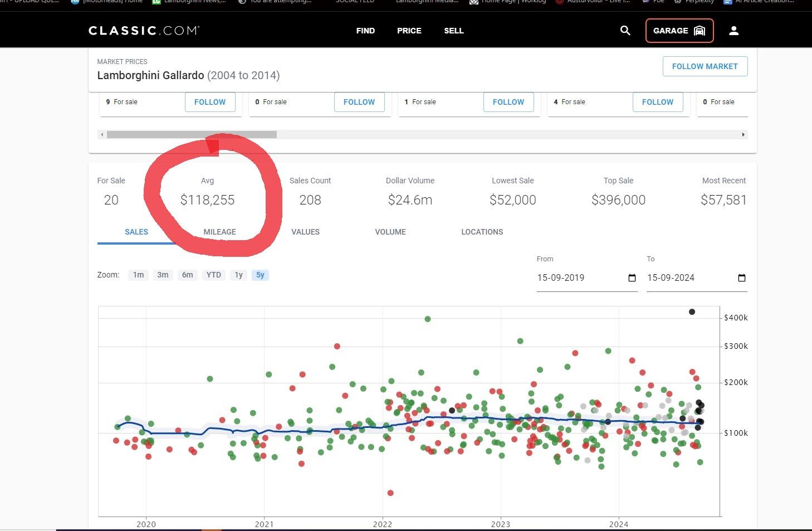
Task: Click the Lamborghini Gallardo market title
Action: point(188,75)
